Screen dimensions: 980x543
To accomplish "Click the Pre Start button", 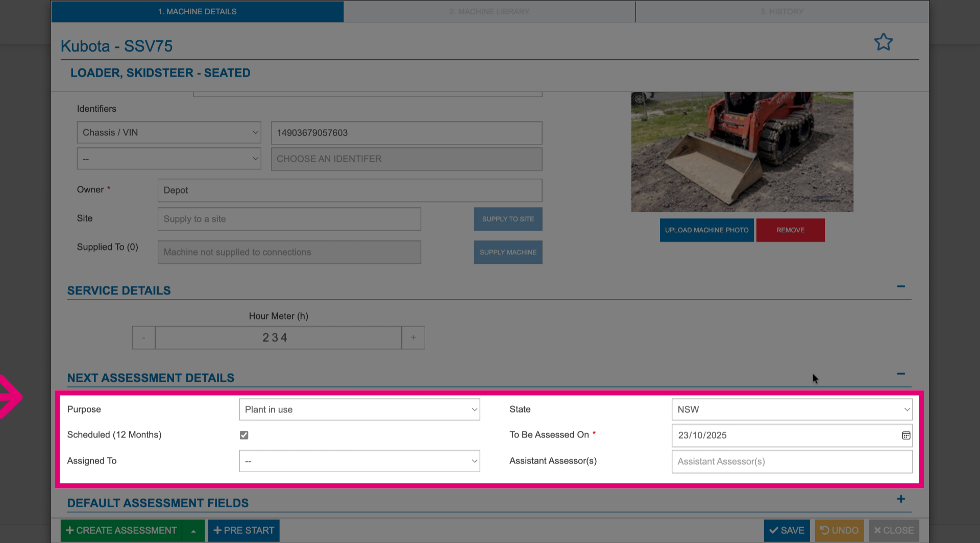I will click(x=243, y=531).
